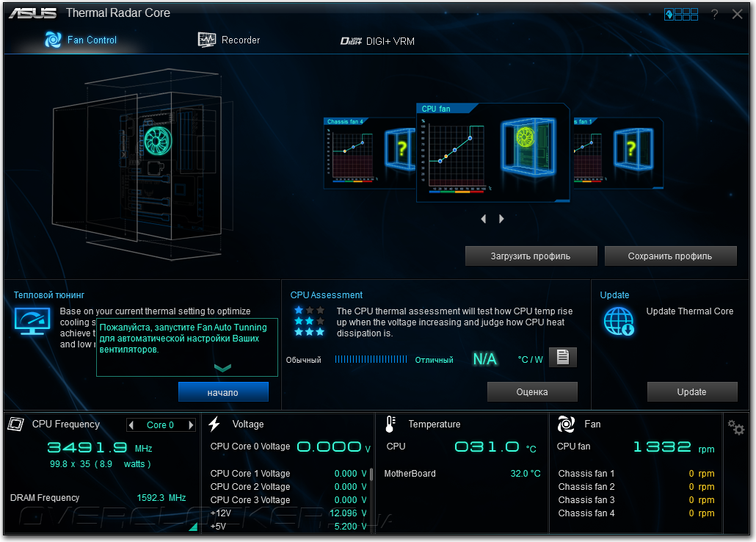Click the CPU Core 1 Voltage row

[x=288, y=474]
